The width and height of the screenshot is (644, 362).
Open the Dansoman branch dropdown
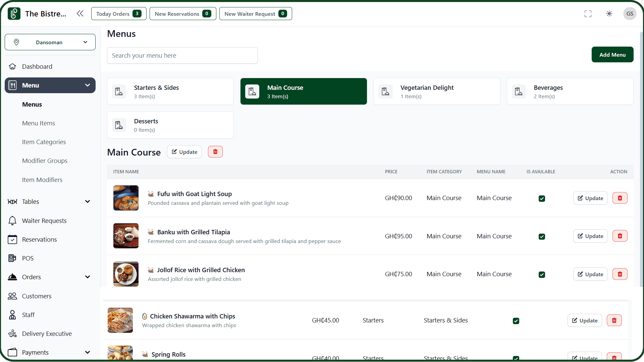(x=50, y=42)
